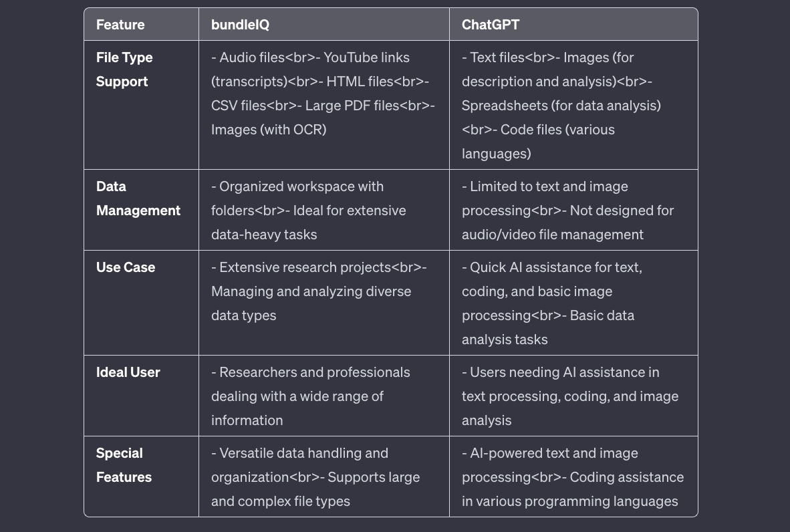Select bundleIQ's Data Management cell

323,211
